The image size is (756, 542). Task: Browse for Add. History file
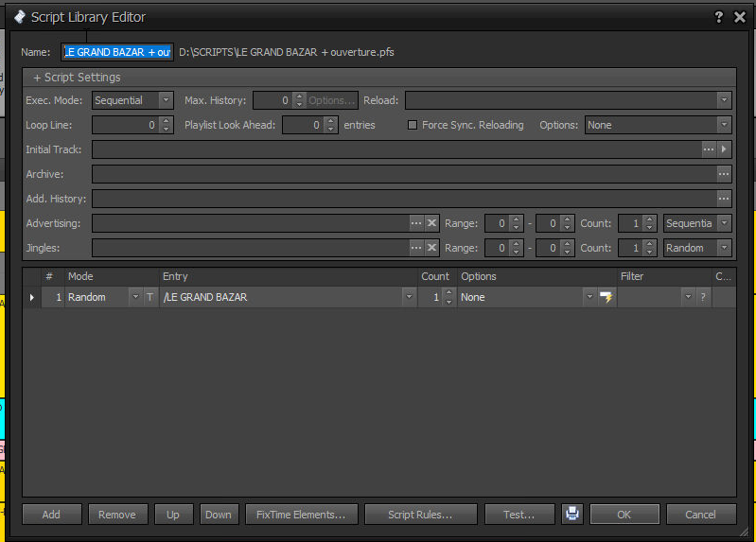coord(724,199)
